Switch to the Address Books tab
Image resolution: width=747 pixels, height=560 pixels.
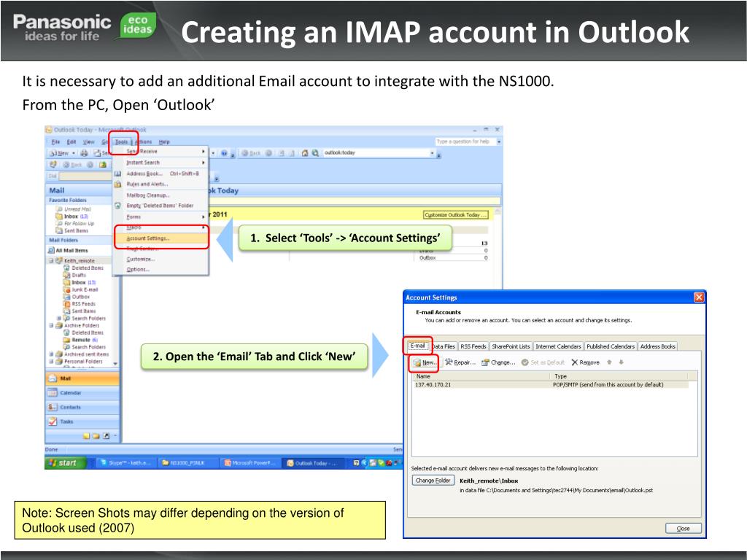[657, 346]
